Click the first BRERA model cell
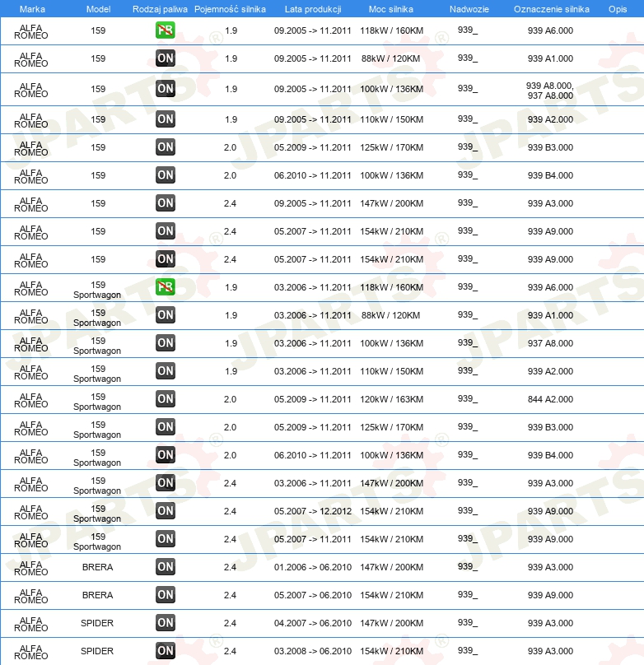This screenshot has width=644, height=665. pyautogui.click(x=98, y=567)
